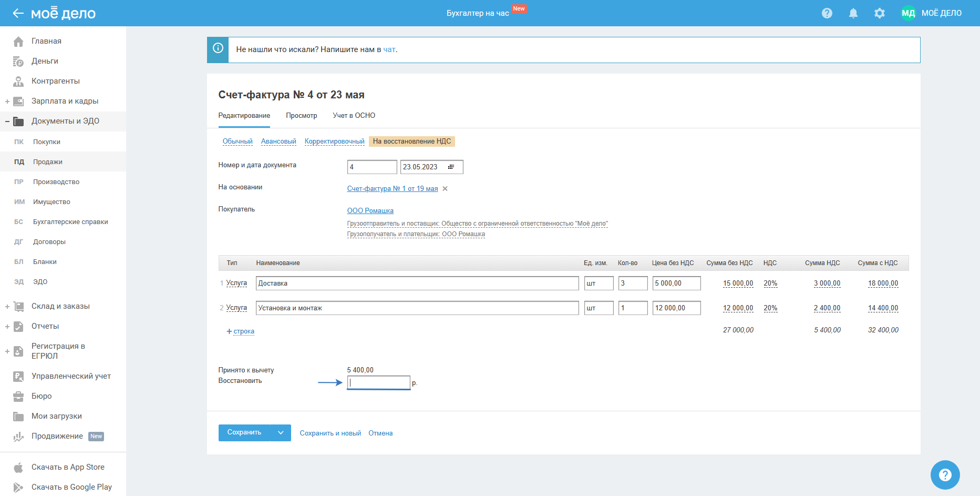Select Корректировочный invoice type
The height and width of the screenshot is (496, 980).
pyautogui.click(x=334, y=141)
